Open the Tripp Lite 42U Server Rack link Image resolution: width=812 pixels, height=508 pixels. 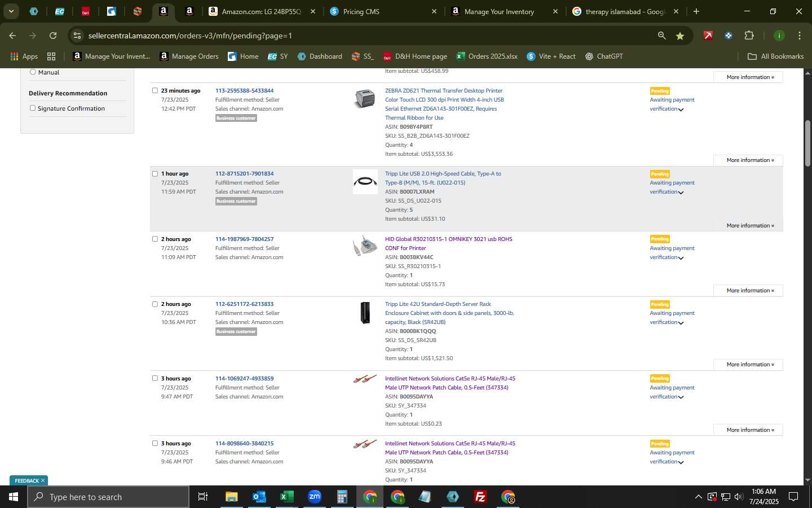[x=449, y=313]
